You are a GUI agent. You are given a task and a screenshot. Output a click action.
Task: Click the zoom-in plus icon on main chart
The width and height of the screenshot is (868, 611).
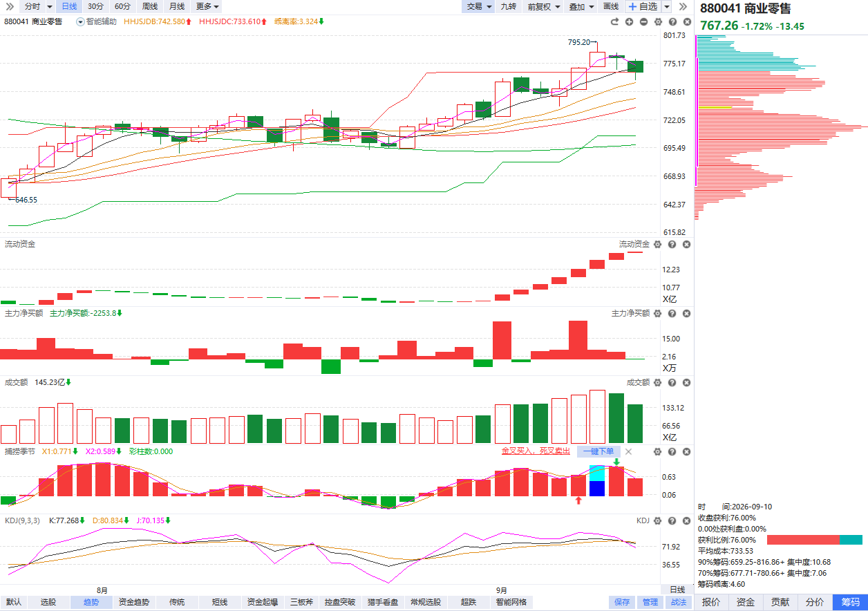click(629, 22)
